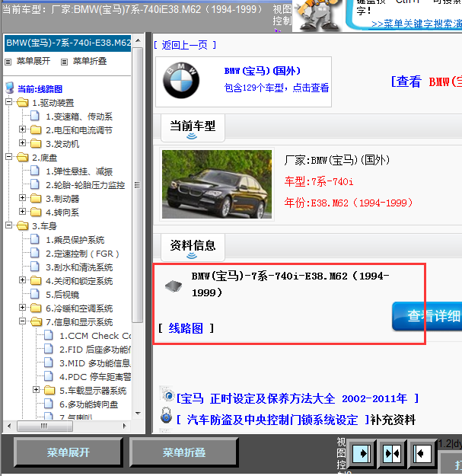Viewport: 462px width, 476px height.
Task: Click the folder icon for 3.车身
Action: (x=23, y=225)
